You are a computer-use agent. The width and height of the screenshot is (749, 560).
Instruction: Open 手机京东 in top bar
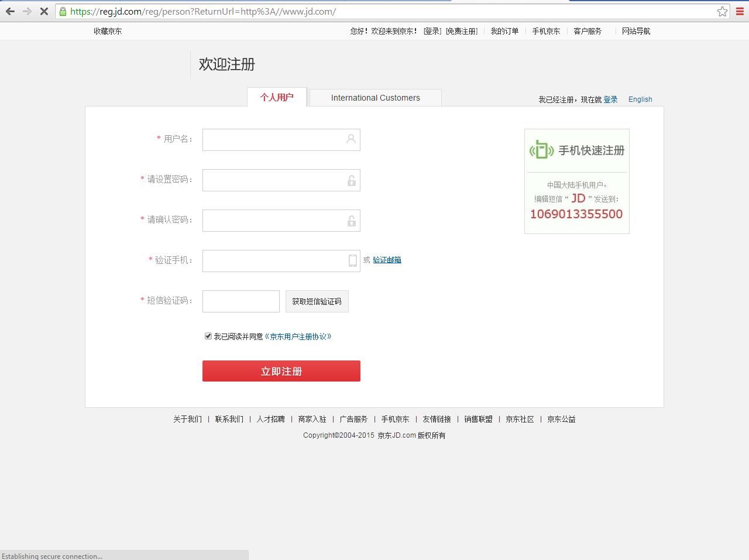click(x=546, y=31)
